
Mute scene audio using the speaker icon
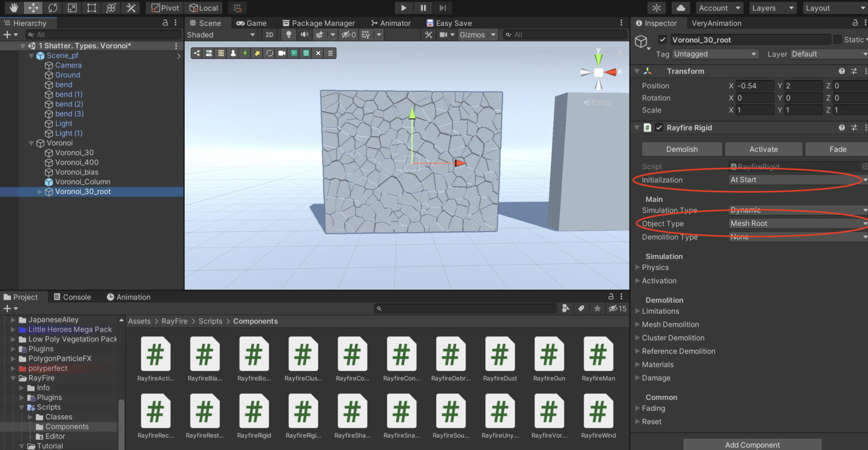click(x=305, y=35)
